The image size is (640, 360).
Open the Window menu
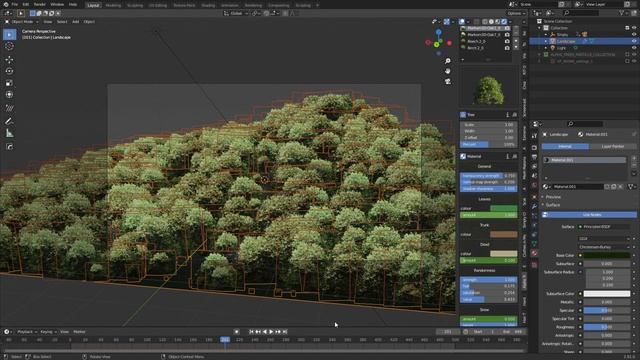57,4
